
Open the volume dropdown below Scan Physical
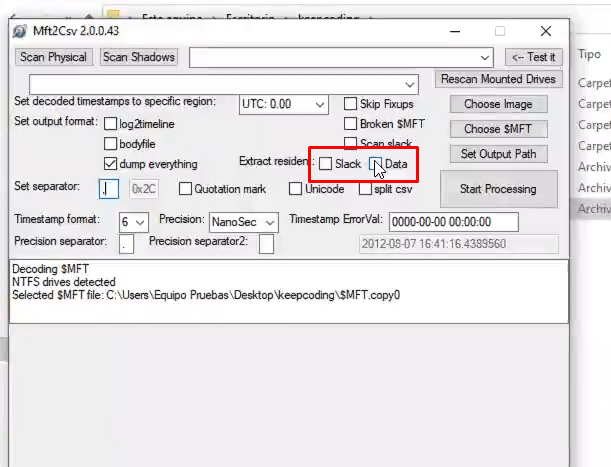(x=224, y=84)
